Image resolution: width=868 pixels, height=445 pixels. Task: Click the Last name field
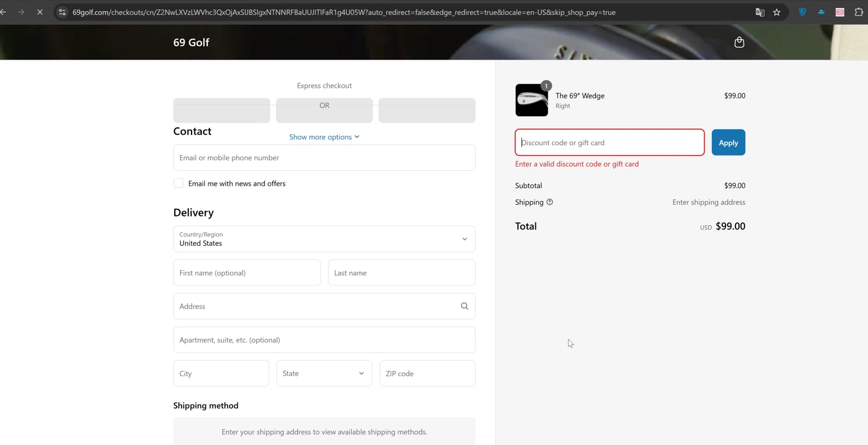point(402,273)
